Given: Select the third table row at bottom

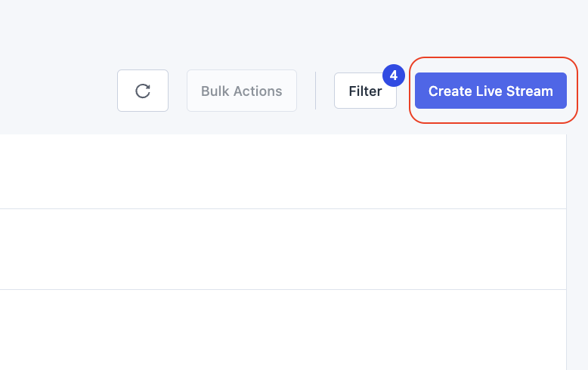Looking at the screenshot, I should [x=283, y=330].
